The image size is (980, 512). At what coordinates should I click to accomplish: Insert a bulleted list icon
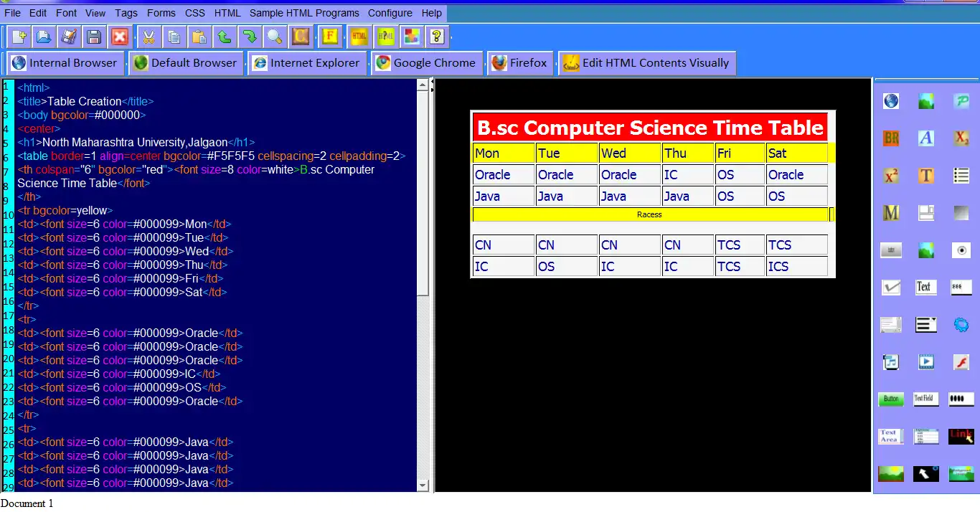961,176
